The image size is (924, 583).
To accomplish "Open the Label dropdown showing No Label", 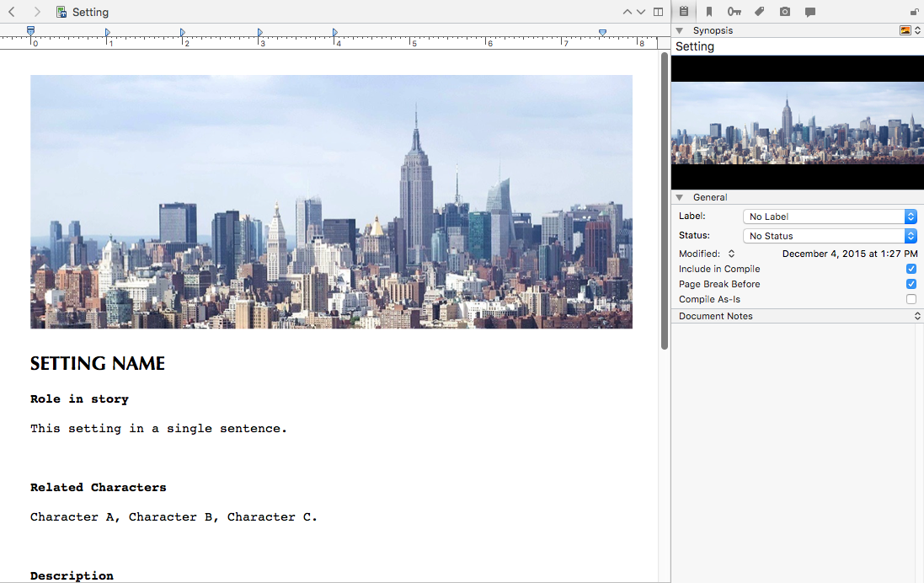I will pos(830,217).
